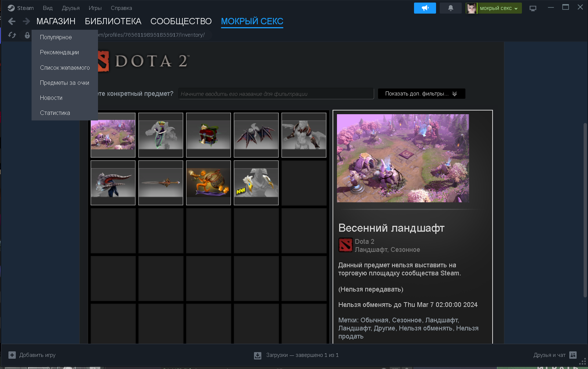This screenshot has height=369, width=588.
Task: Click the large spring terrain preview image
Action: 403,158
